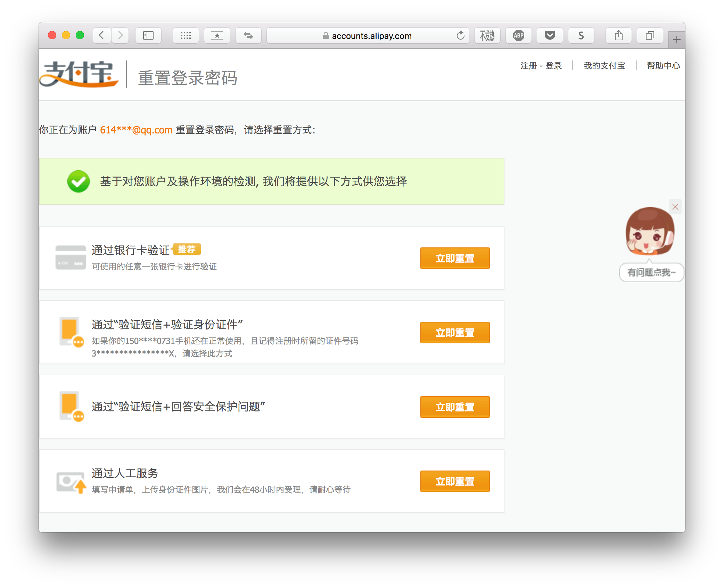This screenshot has height=588, width=724.
Task: Click the Pocket save extension icon
Action: [549, 35]
